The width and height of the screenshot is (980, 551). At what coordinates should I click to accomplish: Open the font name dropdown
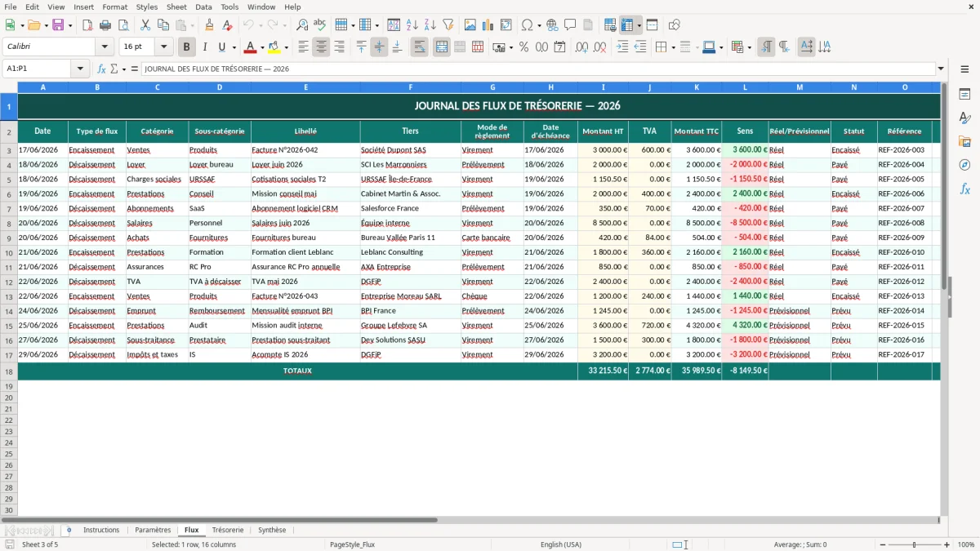(105, 47)
